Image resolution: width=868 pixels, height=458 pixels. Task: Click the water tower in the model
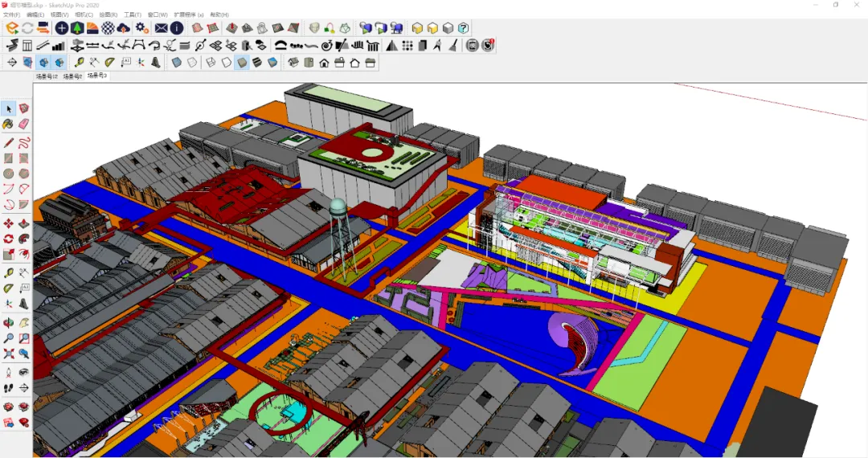click(x=341, y=239)
